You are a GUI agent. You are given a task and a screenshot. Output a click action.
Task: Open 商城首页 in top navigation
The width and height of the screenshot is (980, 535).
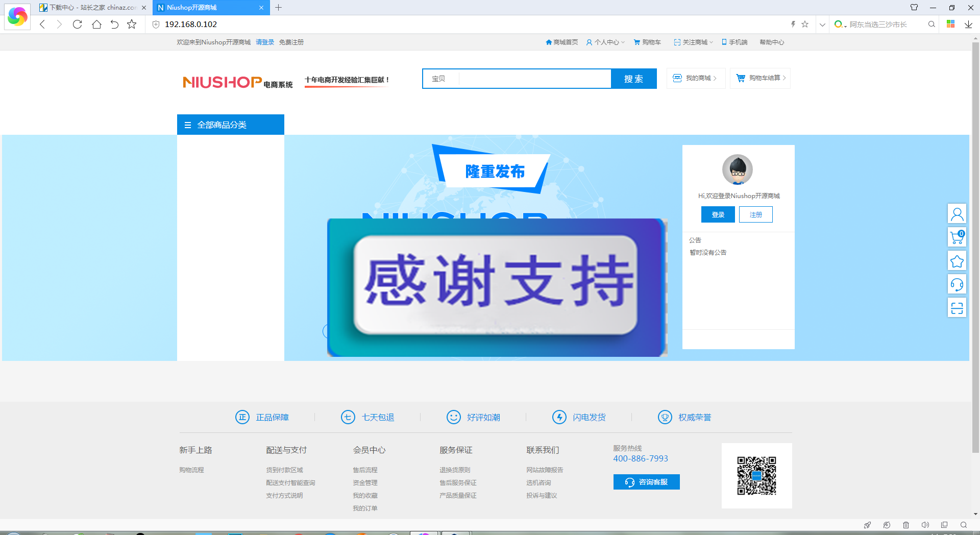[x=562, y=42]
